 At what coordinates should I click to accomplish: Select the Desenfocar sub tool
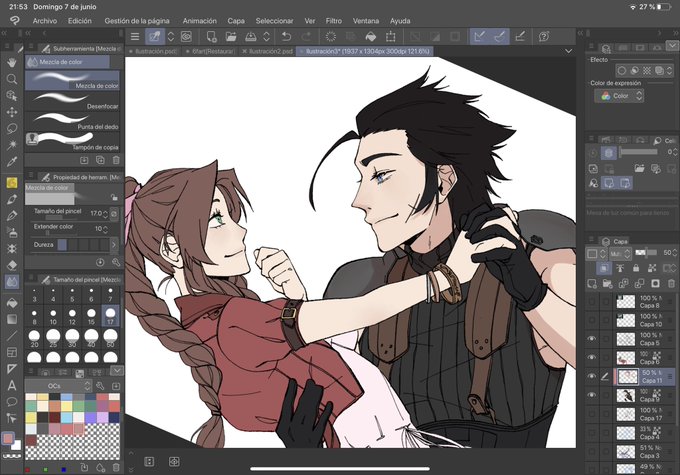point(72,101)
